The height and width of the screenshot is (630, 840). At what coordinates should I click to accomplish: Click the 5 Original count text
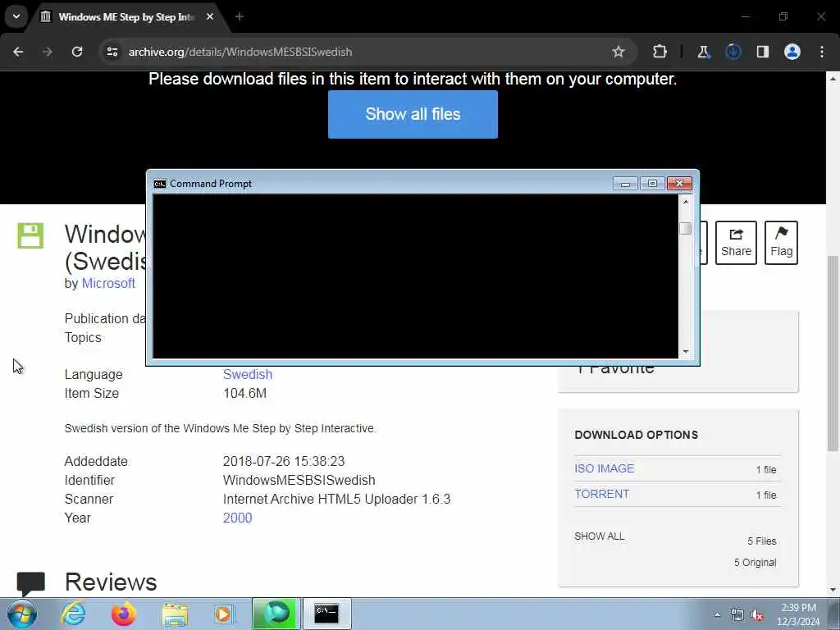pos(755,563)
